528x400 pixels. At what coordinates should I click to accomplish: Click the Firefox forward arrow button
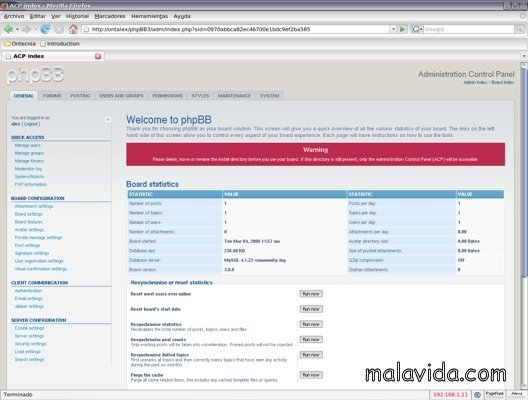(x=26, y=29)
